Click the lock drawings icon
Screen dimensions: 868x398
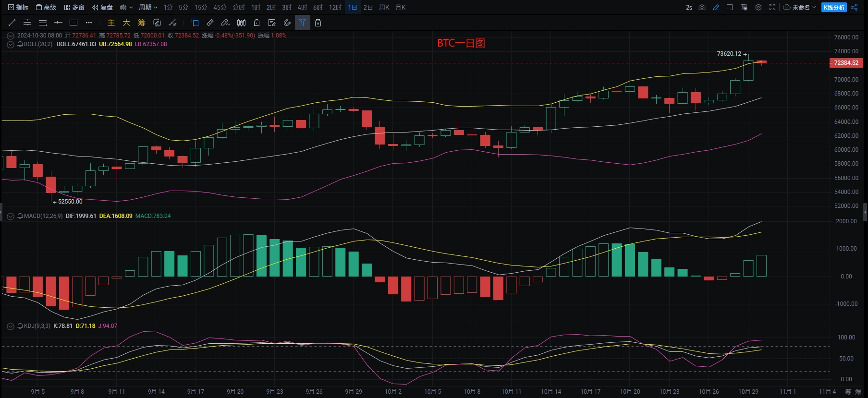point(257,23)
